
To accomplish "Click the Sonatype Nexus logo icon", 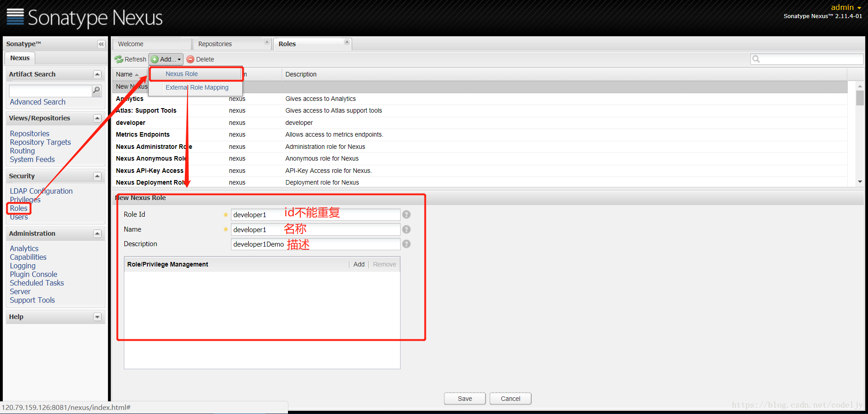I will (x=15, y=17).
